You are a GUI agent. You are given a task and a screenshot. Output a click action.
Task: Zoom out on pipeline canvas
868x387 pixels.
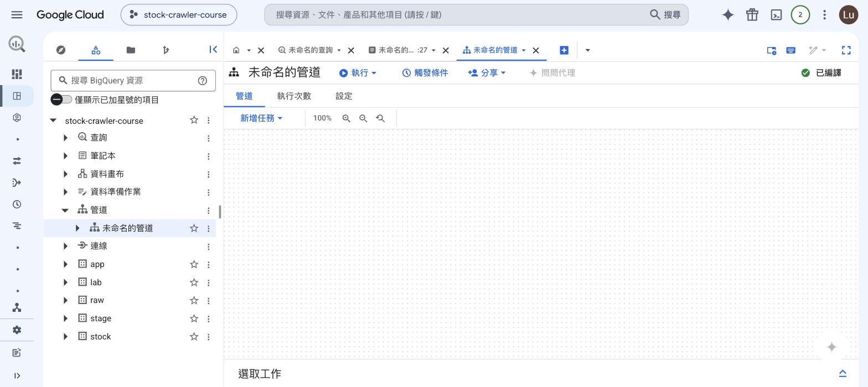(x=363, y=118)
